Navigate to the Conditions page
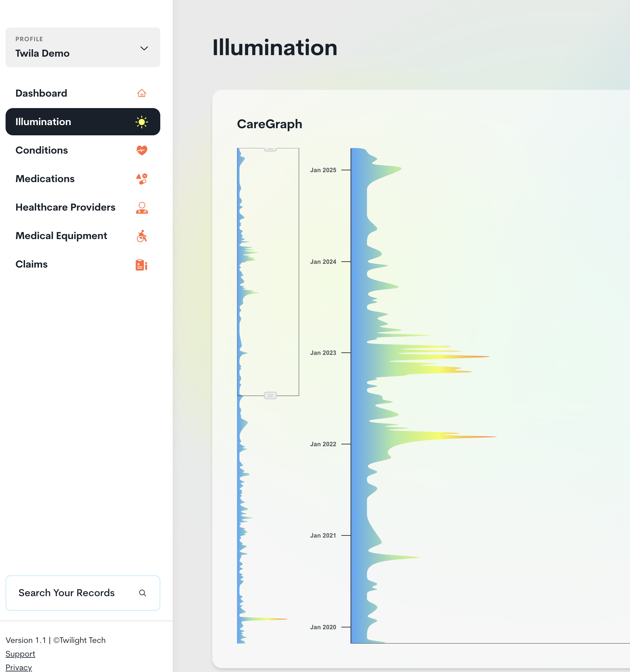 pyautogui.click(x=41, y=151)
